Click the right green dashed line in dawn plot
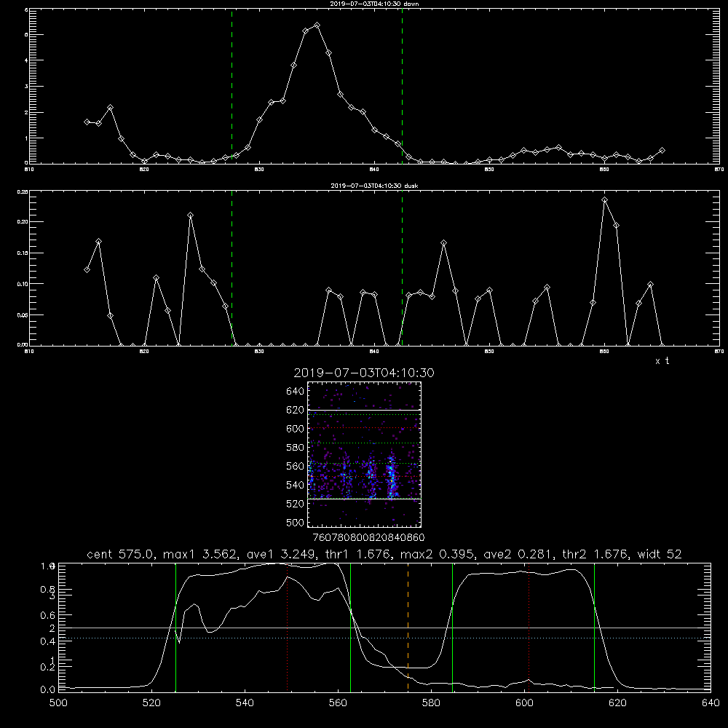Viewport: 728px width, 728px height. (402, 86)
